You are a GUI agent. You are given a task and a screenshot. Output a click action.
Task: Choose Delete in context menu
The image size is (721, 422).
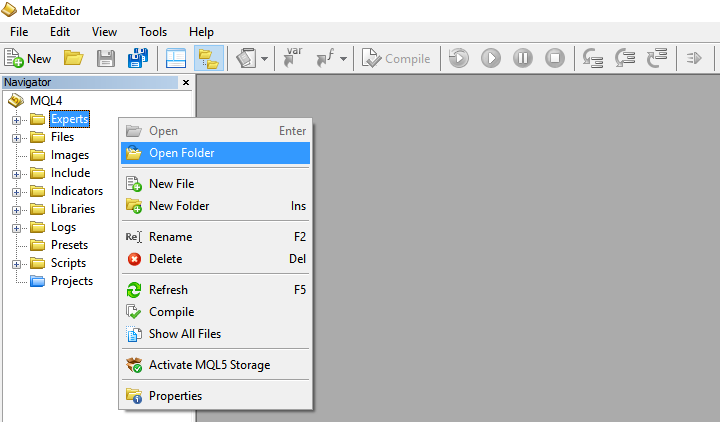[x=215, y=259]
